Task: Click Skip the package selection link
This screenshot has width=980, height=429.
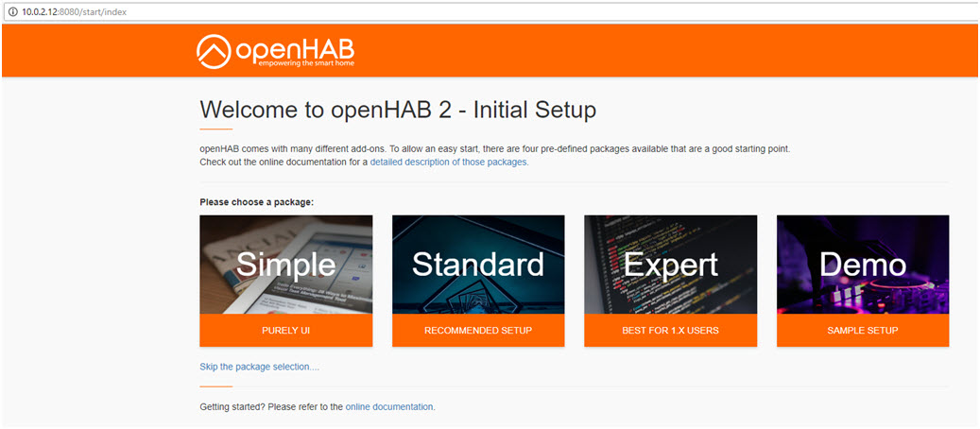Action: [259, 367]
